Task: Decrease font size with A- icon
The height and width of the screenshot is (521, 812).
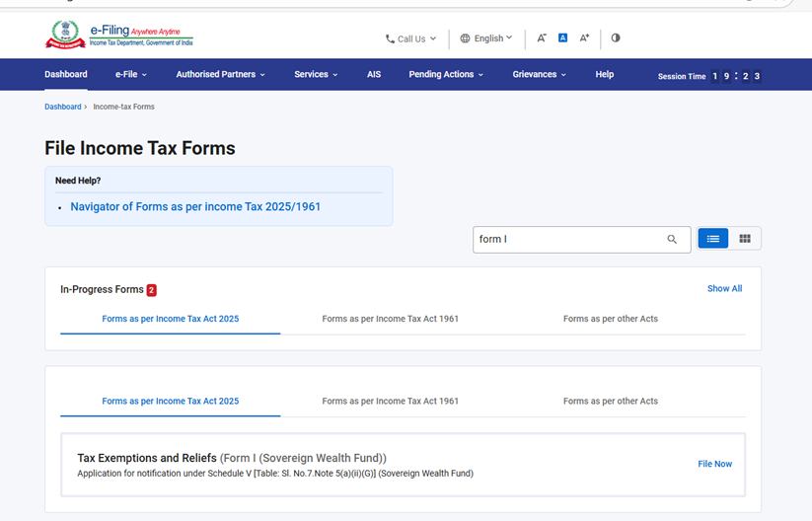Action: pos(542,38)
